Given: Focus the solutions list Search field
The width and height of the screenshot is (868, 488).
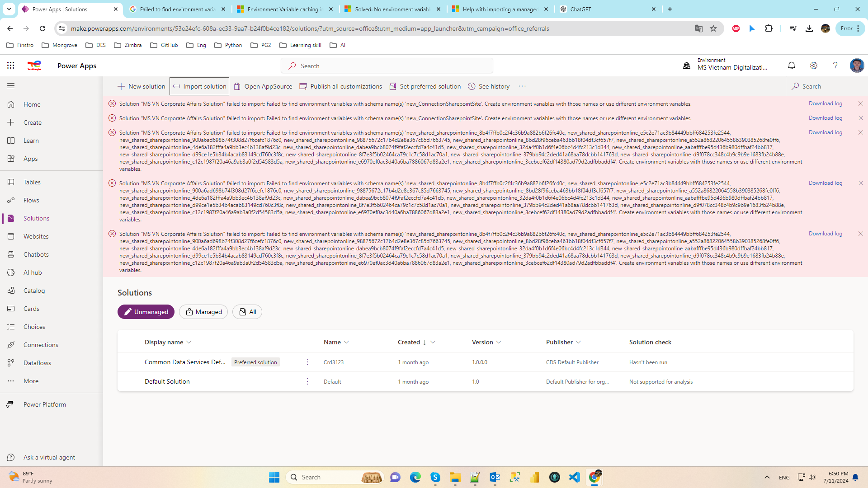Looking at the screenshot, I should [x=827, y=86].
